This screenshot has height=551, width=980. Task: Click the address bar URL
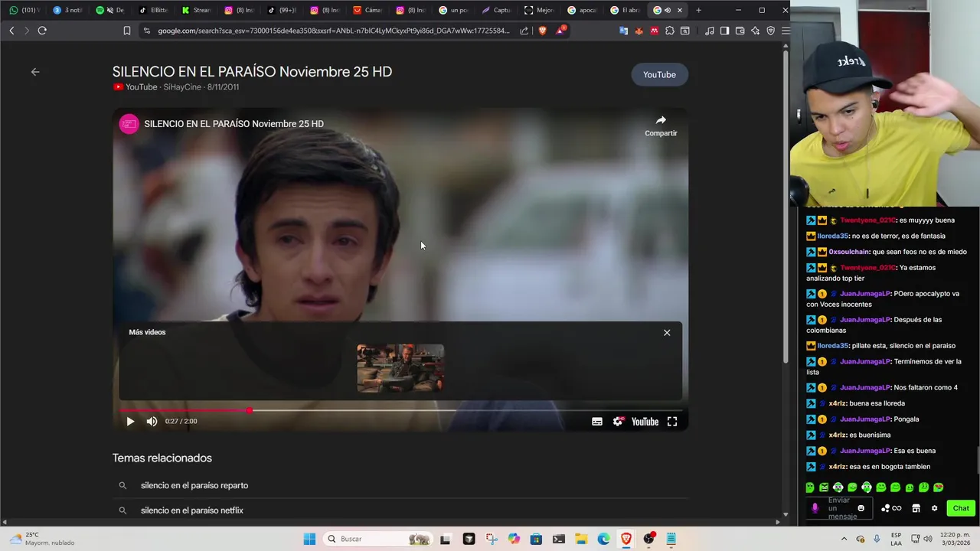pyautogui.click(x=333, y=31)
